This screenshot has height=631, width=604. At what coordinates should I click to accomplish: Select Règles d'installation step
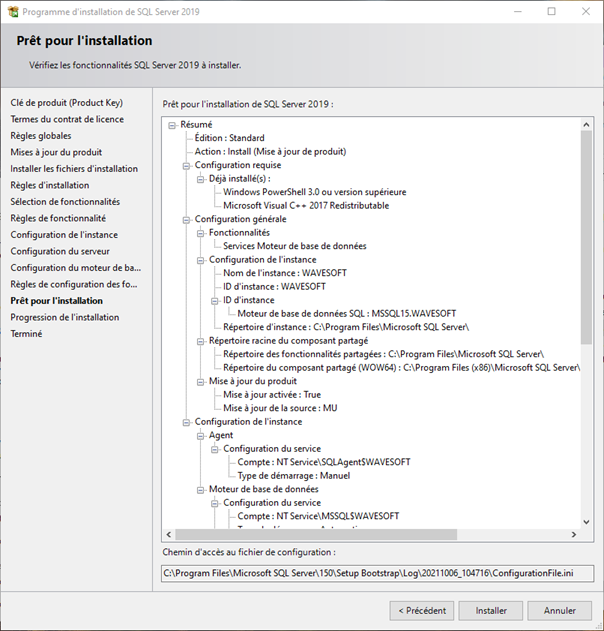point(50,185)
